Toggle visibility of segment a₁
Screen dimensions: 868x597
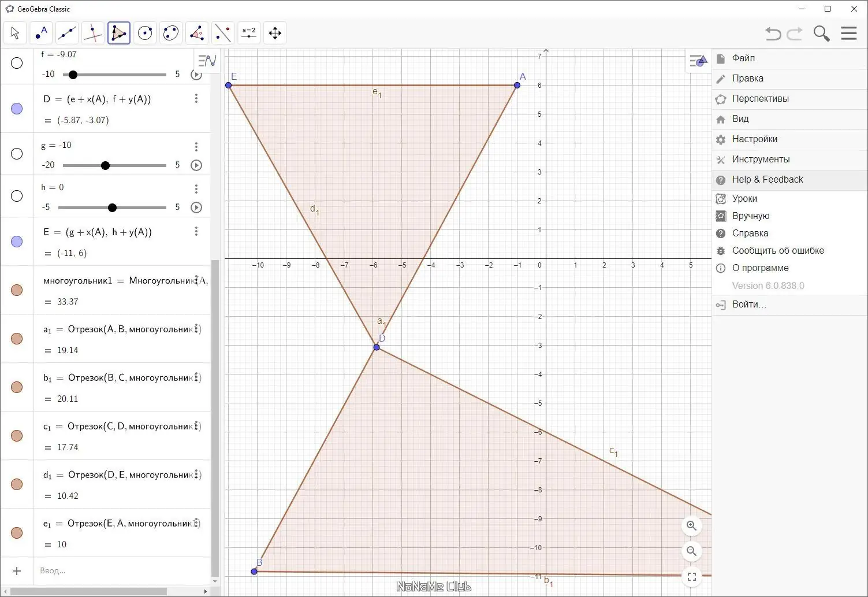(17, 339)
